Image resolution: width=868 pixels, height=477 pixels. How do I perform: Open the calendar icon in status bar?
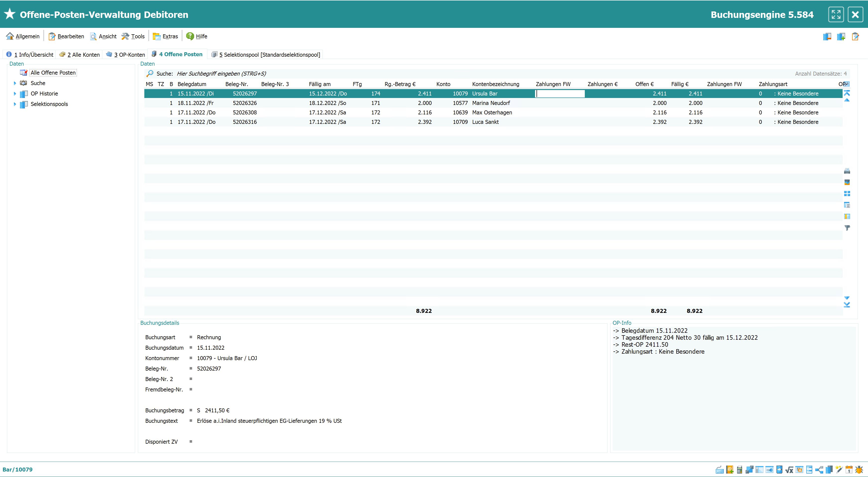tap(849, 470)
